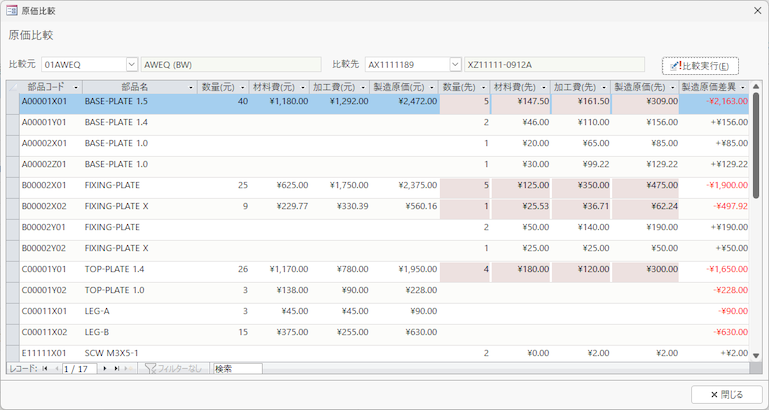
Task: Open the 比較先 combo box dropdown
Action: pos(455,65)
